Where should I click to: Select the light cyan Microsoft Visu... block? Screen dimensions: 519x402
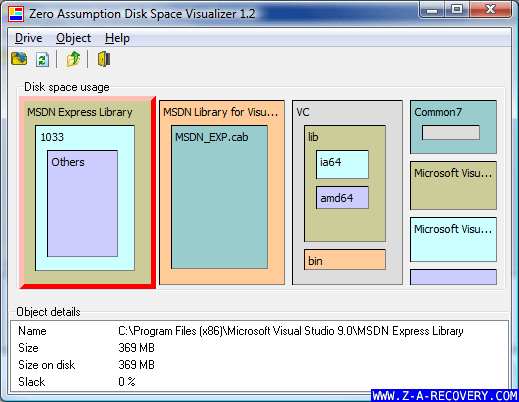453,240
